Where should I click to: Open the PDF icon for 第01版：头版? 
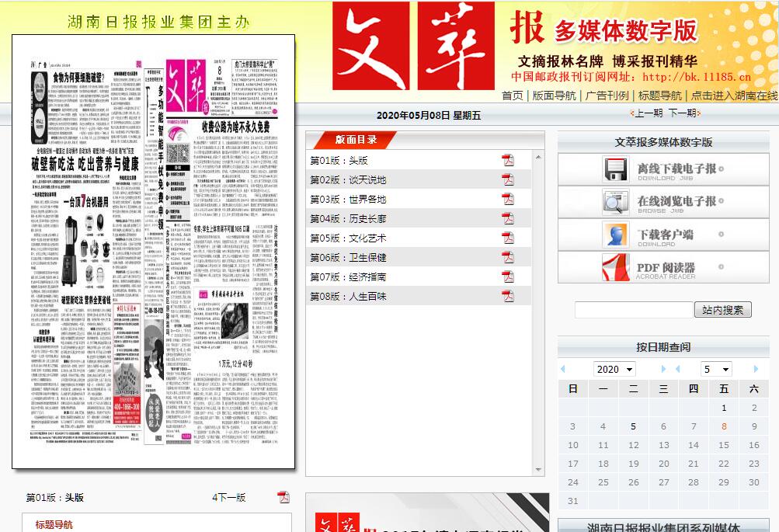point(508,161)
